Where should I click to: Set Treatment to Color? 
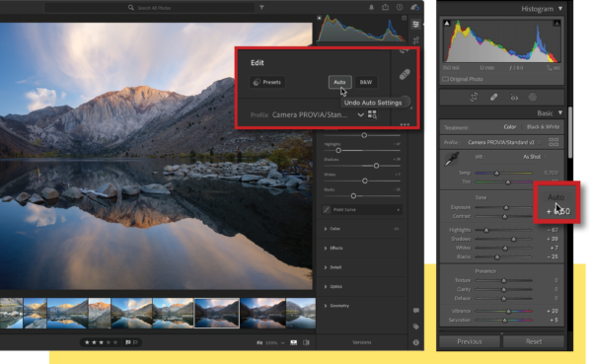point(510,127)
